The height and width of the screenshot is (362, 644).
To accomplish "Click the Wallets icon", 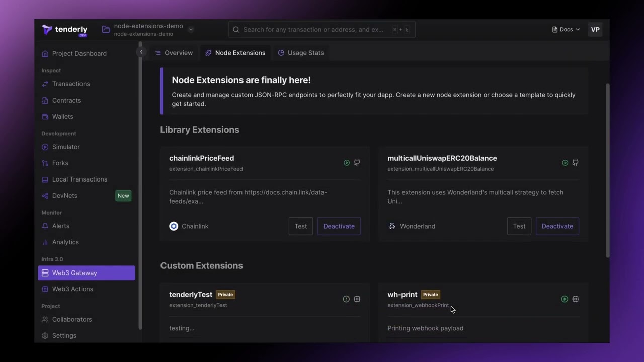I will coord(45,116).
